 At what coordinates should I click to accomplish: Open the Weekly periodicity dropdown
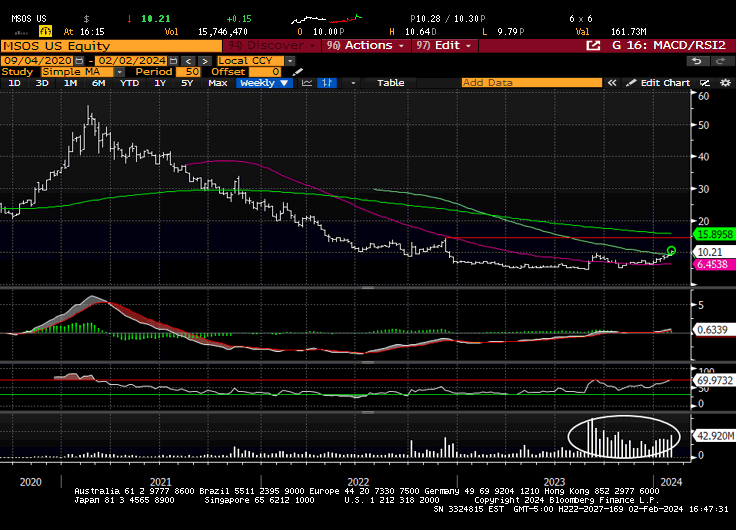click(x=264, y=83)
